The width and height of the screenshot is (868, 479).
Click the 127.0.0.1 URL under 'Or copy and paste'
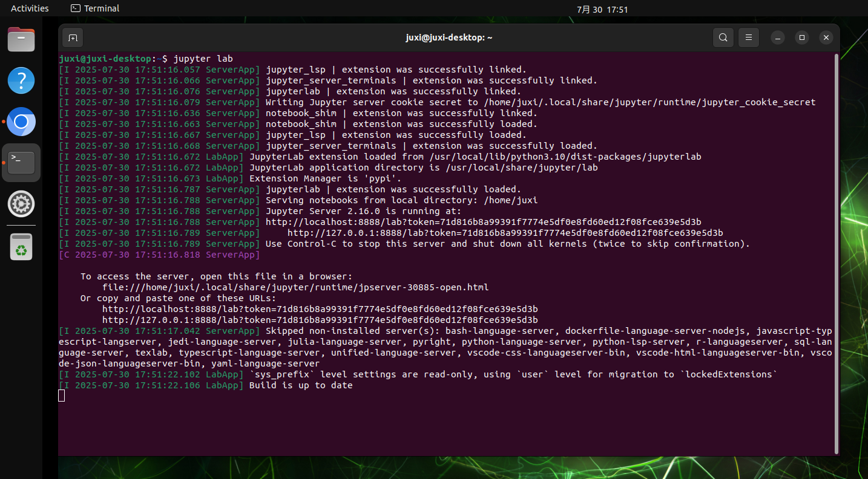[x=320, y=320]
